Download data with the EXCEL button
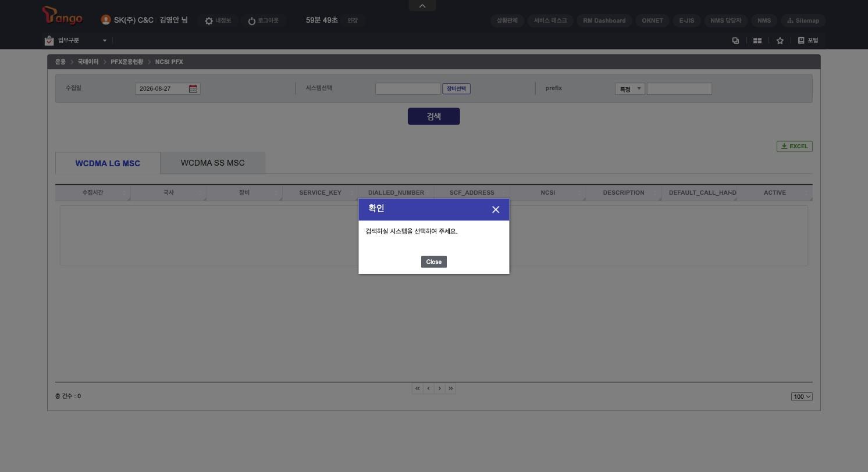868x472 pixels. pos(795,146)
